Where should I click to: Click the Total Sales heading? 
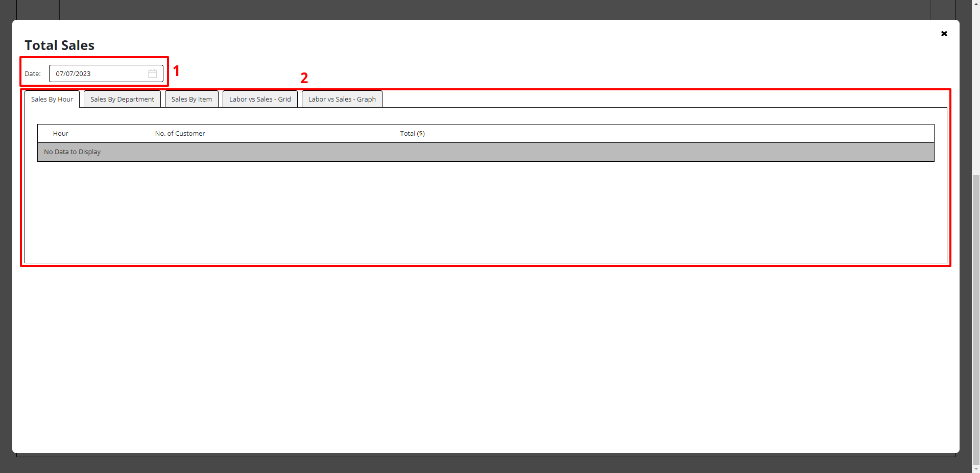click(60, 45)
